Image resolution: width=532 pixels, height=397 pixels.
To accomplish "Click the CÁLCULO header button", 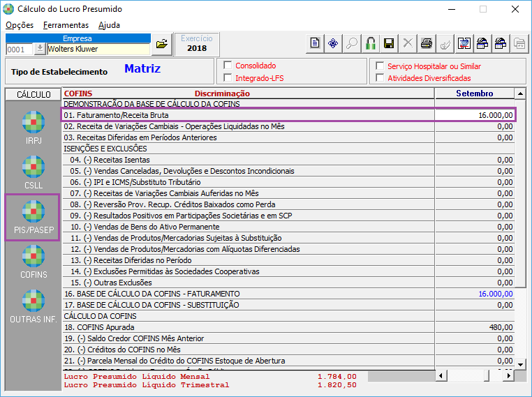I will click(x=34, y=94).
